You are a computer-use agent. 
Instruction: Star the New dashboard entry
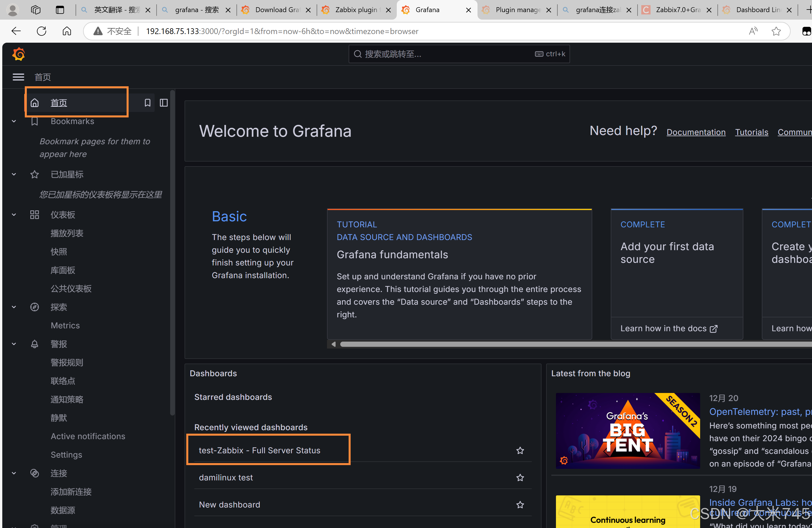pyautogui.click(x=520, y=504)
